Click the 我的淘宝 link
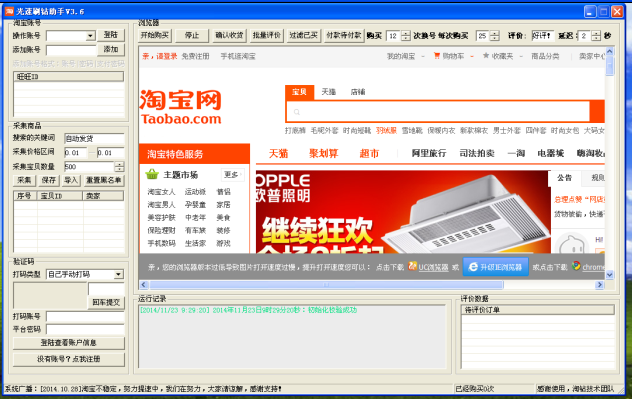 (401, 56)
